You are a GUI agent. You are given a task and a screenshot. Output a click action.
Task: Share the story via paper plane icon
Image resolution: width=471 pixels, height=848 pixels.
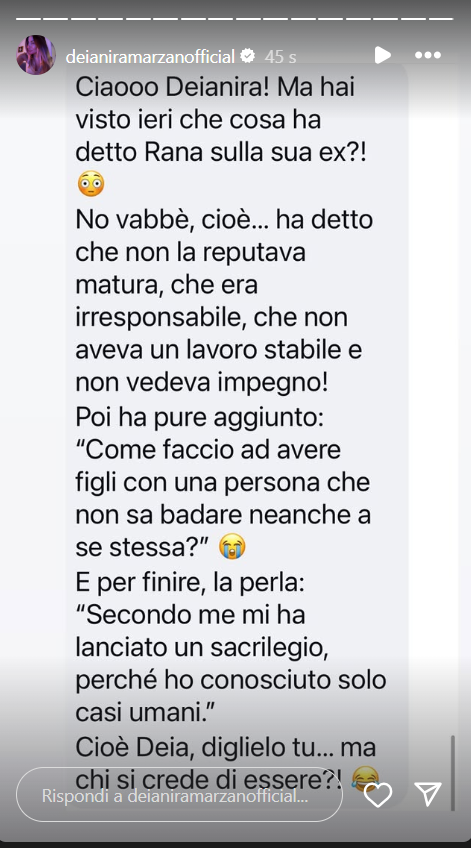[x=428, y=795]
